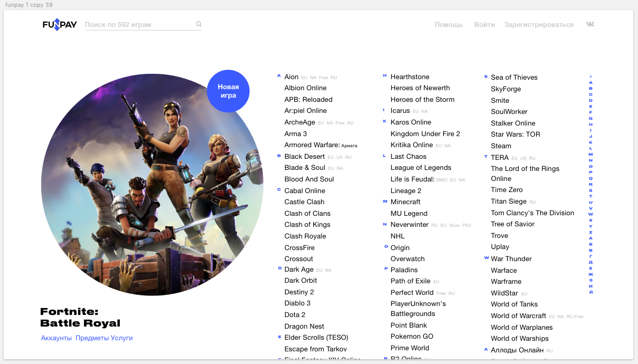Click the FunPay logo
Screen dimensions: 638x364
click(x=60, y=24)
